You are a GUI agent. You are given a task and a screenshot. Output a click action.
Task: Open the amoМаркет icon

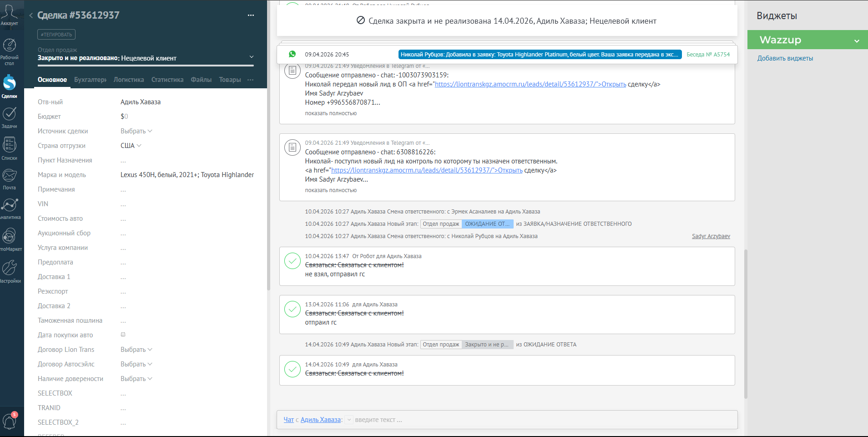[9, 239]
